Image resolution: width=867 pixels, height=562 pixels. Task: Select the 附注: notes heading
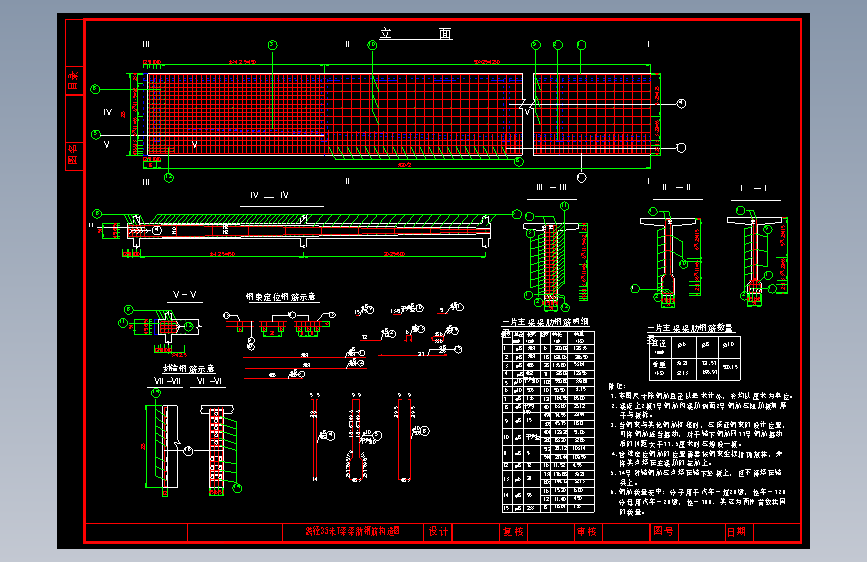617,387
